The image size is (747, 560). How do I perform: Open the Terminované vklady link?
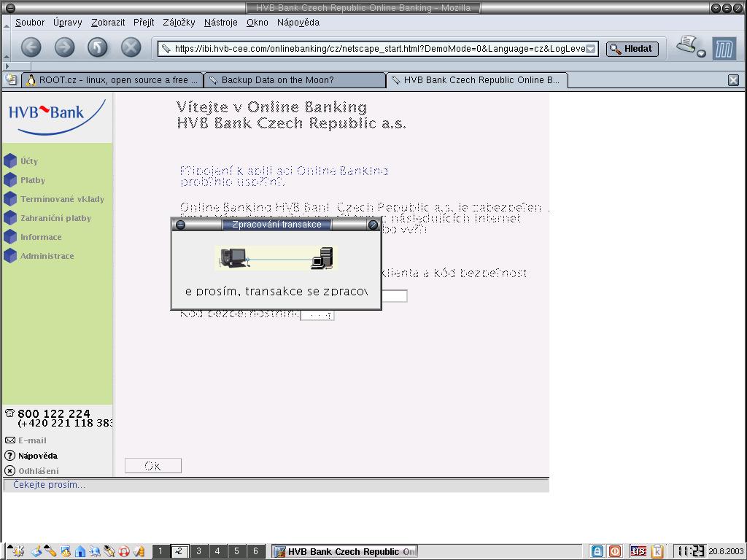pos(63,199)
